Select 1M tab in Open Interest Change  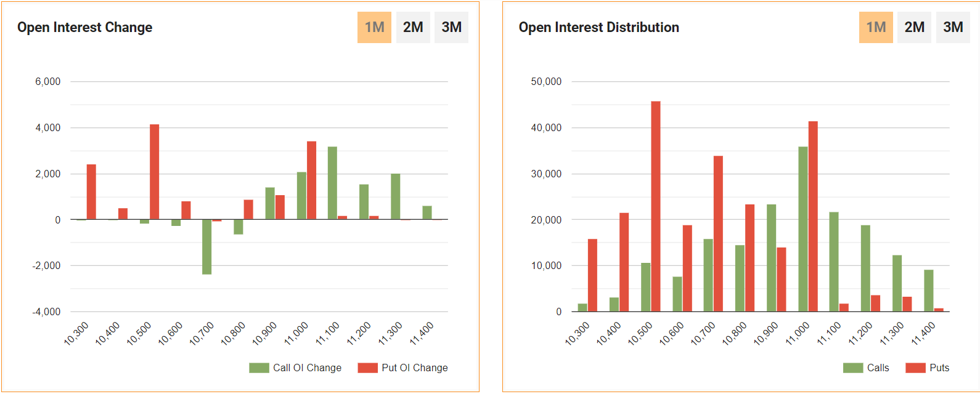point(374,28)
